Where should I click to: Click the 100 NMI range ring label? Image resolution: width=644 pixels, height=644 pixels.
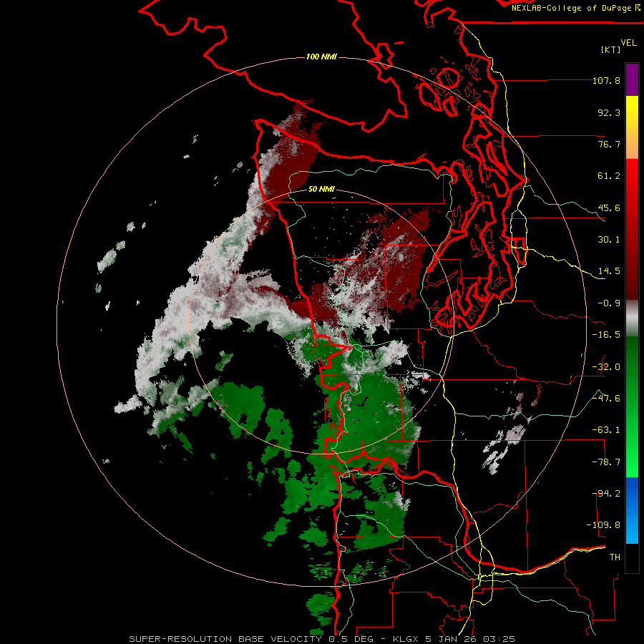(321, 57)
